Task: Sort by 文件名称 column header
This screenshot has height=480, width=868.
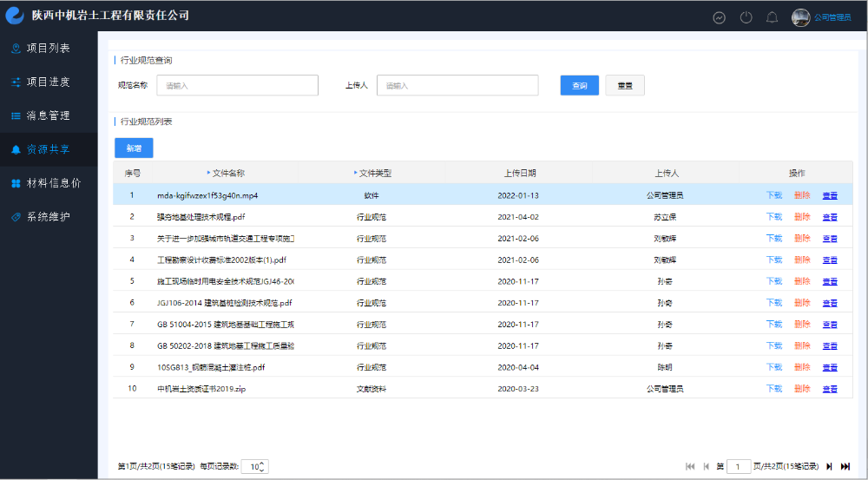Action: coord(227,174)
